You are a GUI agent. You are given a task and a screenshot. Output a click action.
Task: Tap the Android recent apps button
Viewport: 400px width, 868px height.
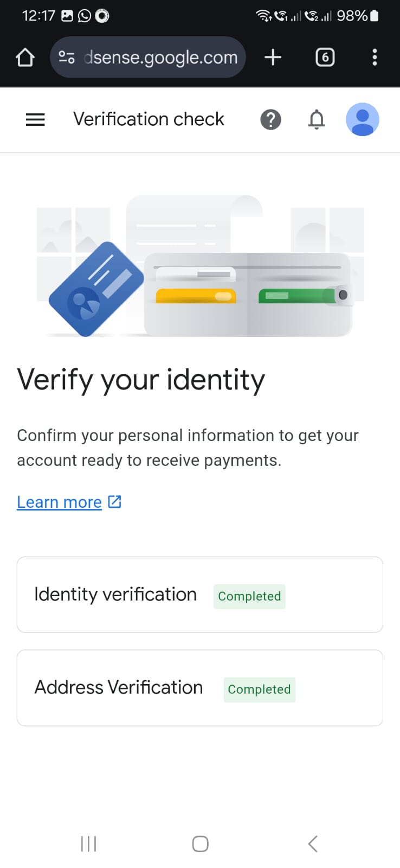[x=88, y=844]
